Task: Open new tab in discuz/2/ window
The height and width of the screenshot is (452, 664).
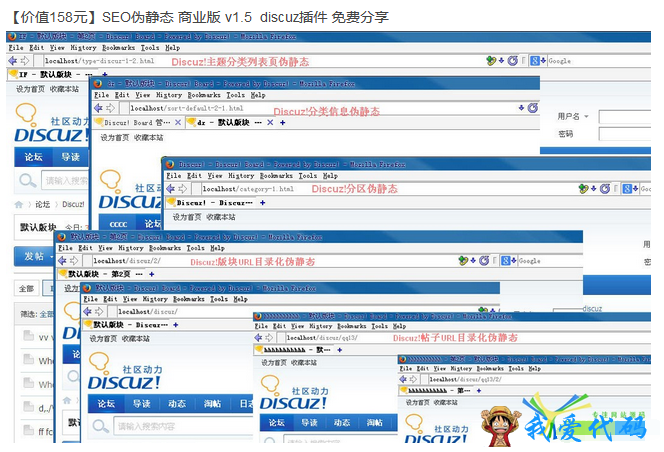Action: point(152,274)
